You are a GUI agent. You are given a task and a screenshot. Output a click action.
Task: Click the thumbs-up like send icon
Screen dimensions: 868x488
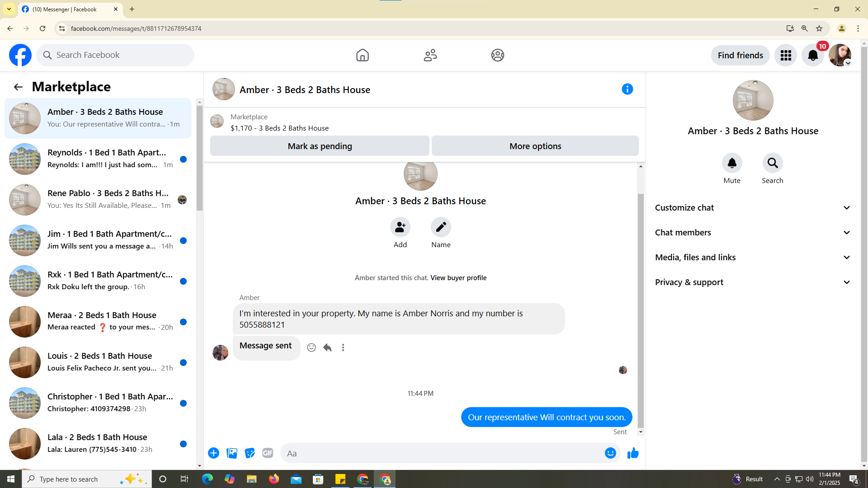633,453
